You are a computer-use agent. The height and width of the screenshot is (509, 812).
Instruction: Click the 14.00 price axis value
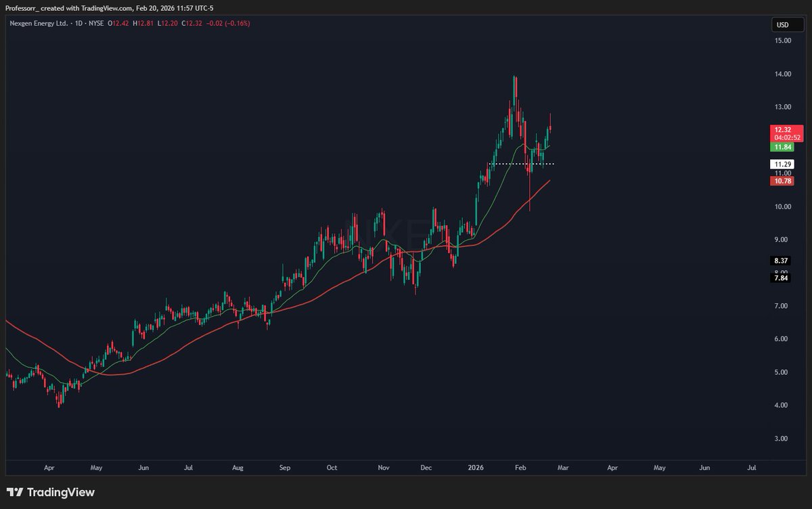[782, 74]
